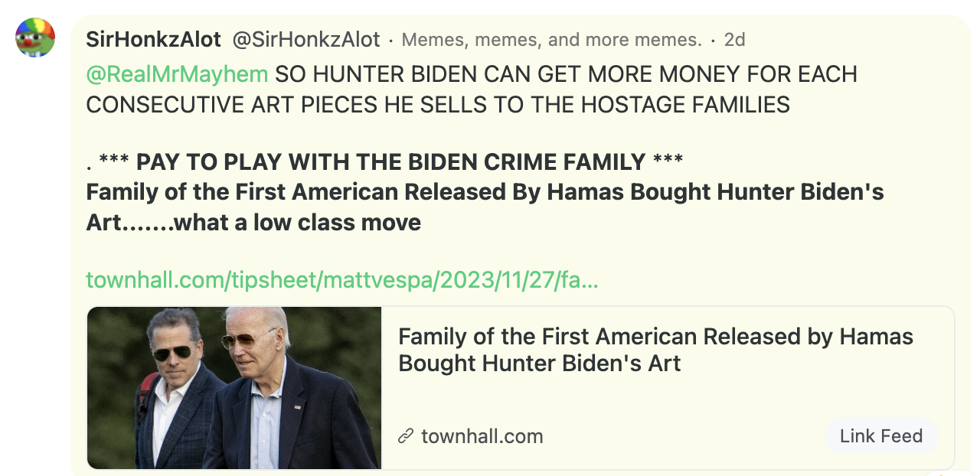Screen dimensions: 980x476
Task: Click the chain link icon beside townhall.com
Action: (406, 437)
